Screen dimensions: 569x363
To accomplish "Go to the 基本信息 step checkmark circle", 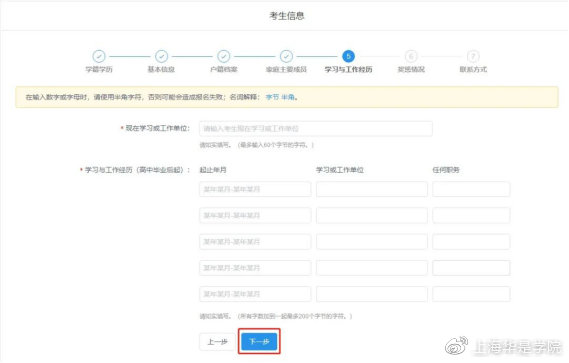I will 161,56.
